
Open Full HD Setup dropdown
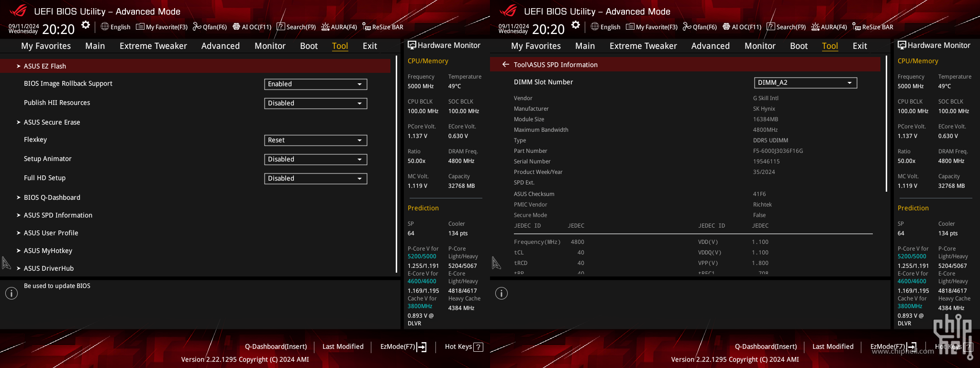(x=316, y=178)
